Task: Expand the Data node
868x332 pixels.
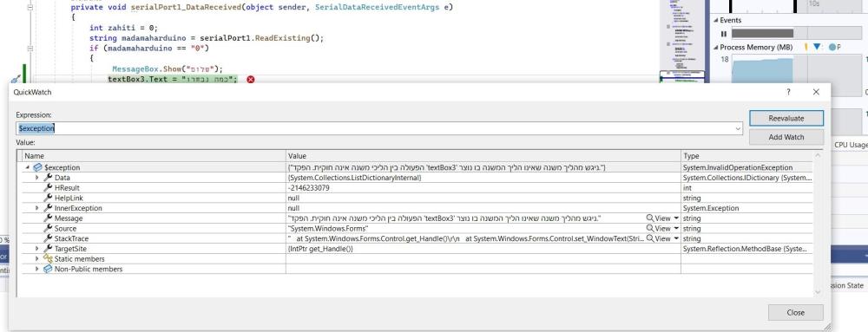Action: (37, 178)
